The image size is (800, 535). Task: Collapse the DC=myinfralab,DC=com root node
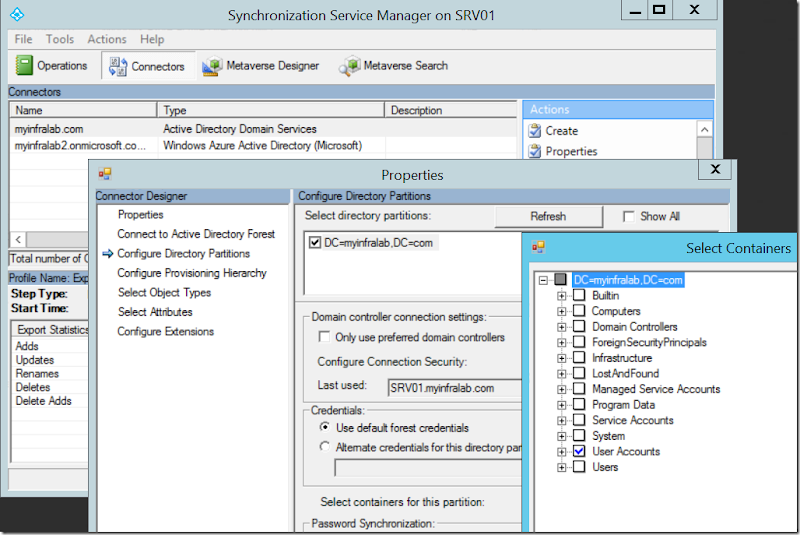(x=545, y=281)
